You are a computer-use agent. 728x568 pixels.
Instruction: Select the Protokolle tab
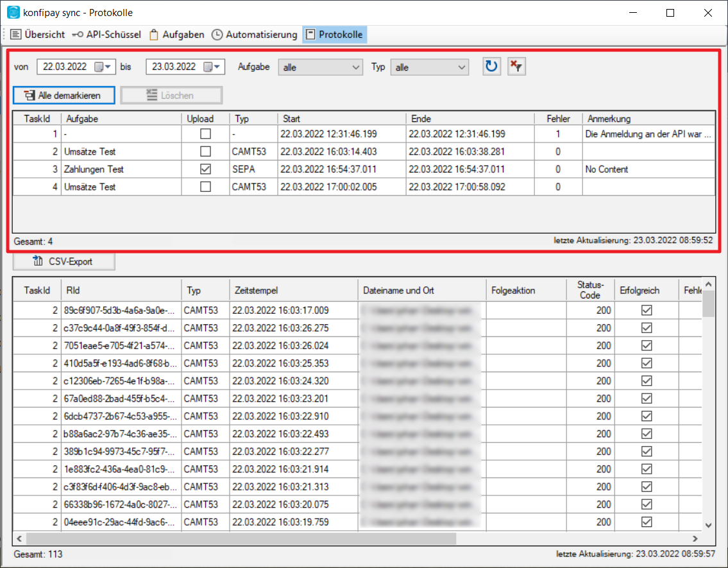pos(334,35)
